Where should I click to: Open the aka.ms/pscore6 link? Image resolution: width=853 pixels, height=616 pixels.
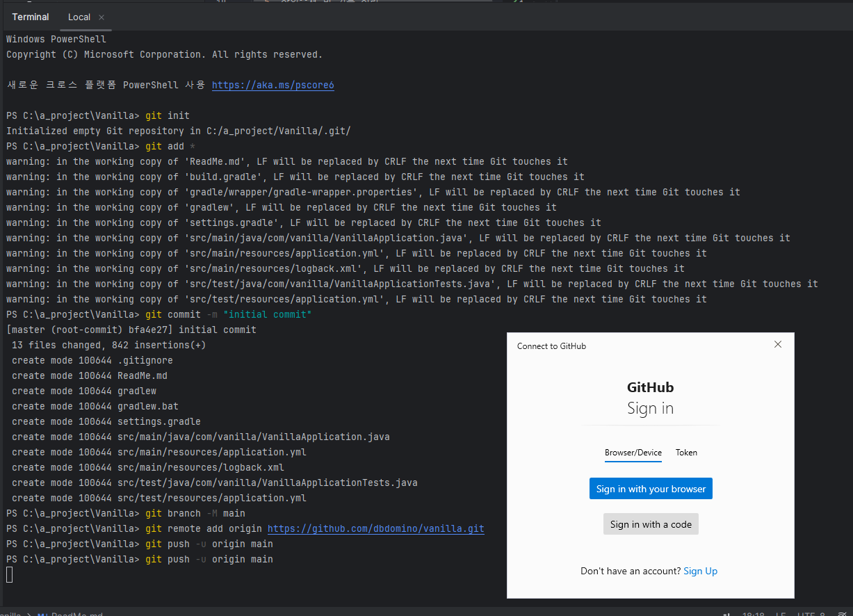pyautogui.click(x=273, y=85)
